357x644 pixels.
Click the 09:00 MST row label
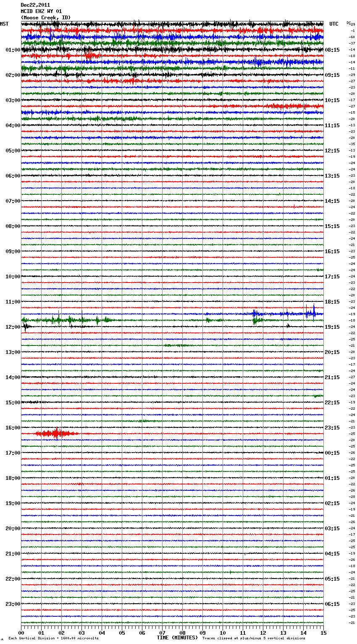coord(13,251)
